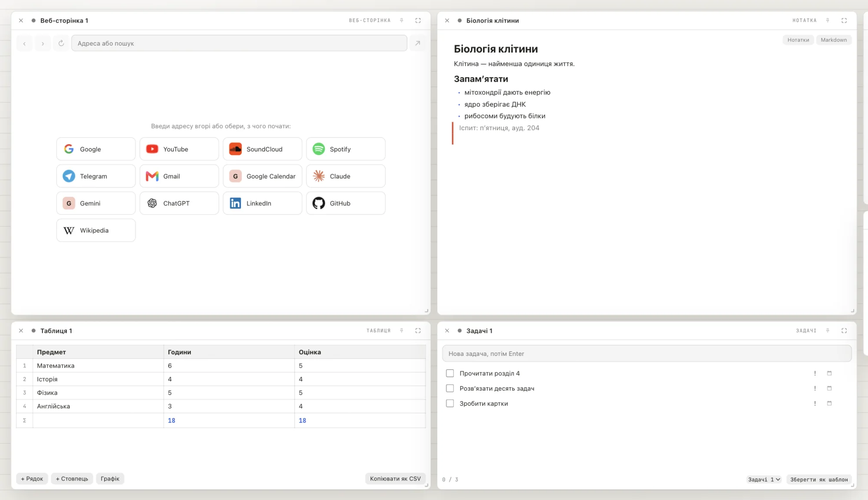This screenshot has width=868, height=500.
Task: Click Копіювати як CSV button
Action: click(395, 478)
